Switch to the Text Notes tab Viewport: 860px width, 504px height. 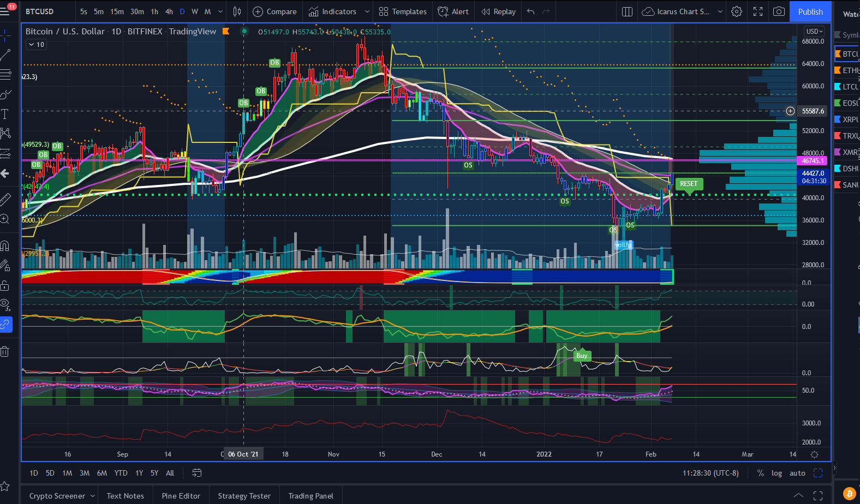pyautogui.click(x=125, y=496)
